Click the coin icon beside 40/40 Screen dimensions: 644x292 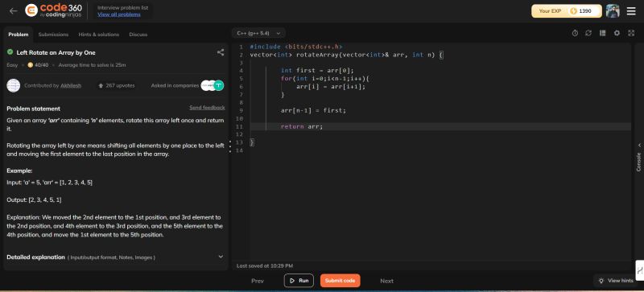tap(30, 65)
